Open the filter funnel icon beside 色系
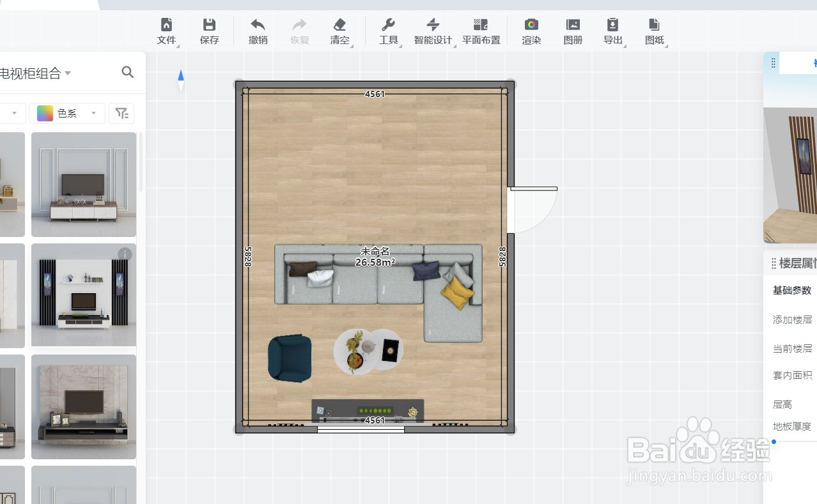 click(x=121, y=114)
